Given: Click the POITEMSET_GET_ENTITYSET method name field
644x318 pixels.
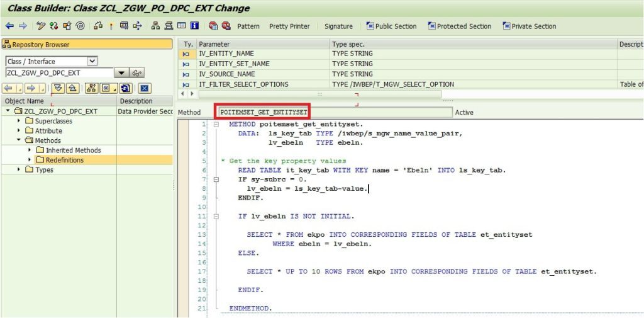Looking at the screenshot, I should 335,112.
